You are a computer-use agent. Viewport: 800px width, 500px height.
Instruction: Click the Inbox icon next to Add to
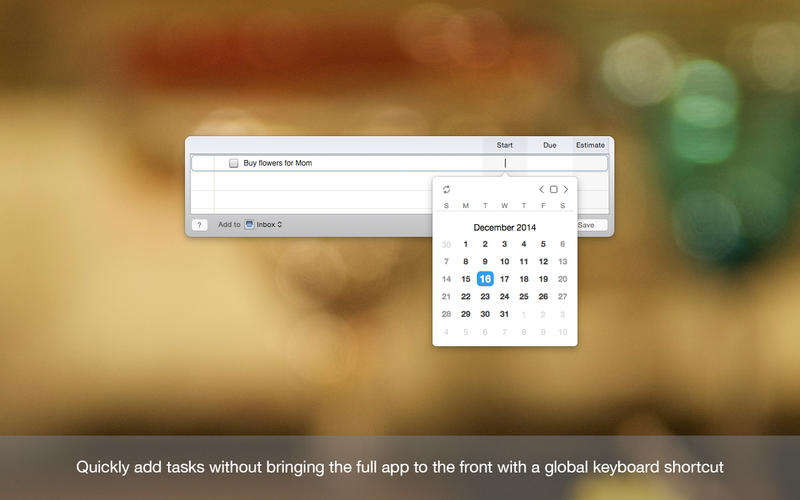pyautogui.click(x=249, y=224)
